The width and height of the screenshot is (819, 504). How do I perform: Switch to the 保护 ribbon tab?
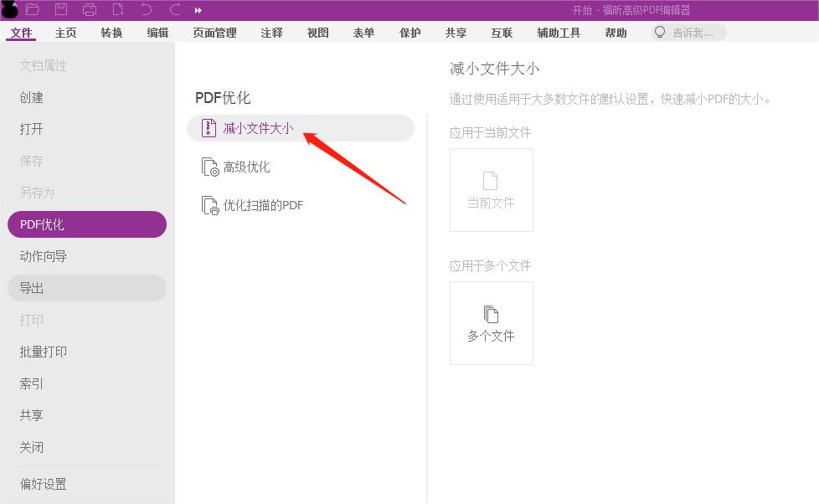click(x=409, y=33)
